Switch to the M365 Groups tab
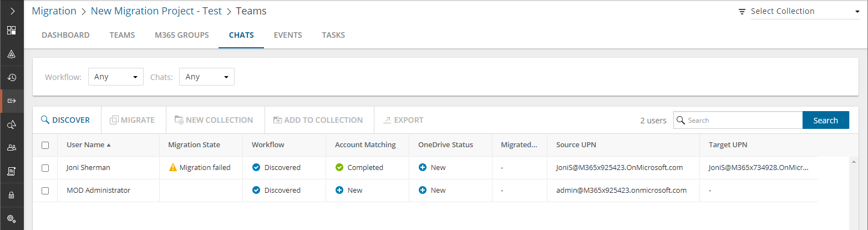The width and height of the screenshot is (868, 230). coord(182,35)
